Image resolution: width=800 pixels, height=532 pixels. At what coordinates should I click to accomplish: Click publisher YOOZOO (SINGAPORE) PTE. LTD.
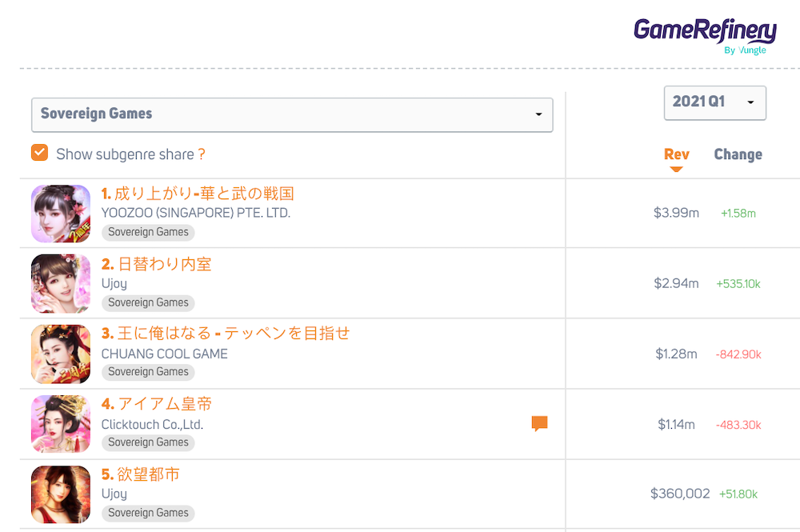196,213
